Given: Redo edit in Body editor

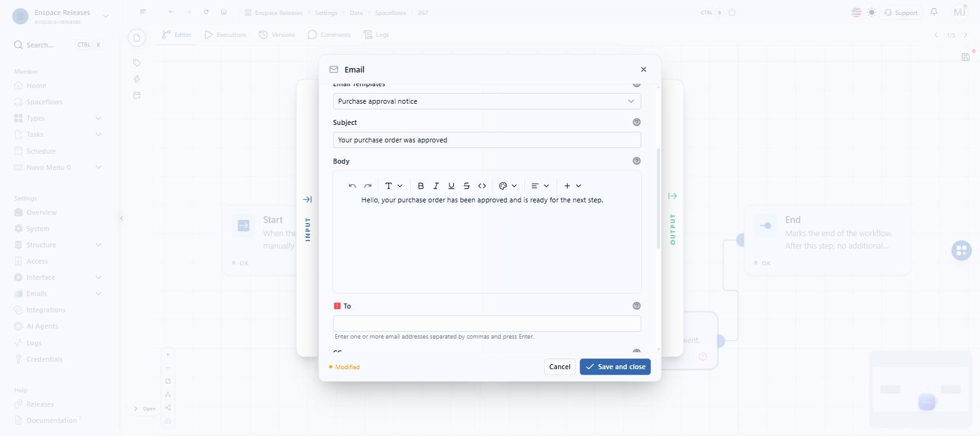Looking at the screenshot, I should pyautogui.click(x=367, y=186).
